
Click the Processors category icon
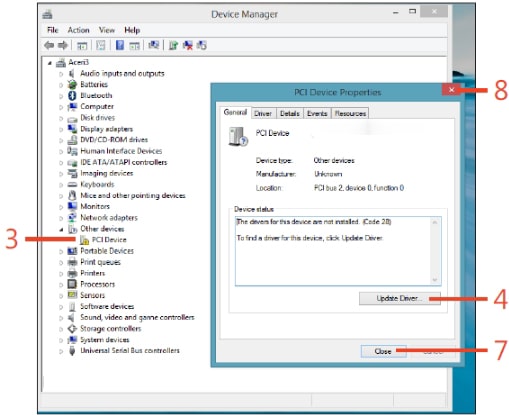tap(72, 284)
